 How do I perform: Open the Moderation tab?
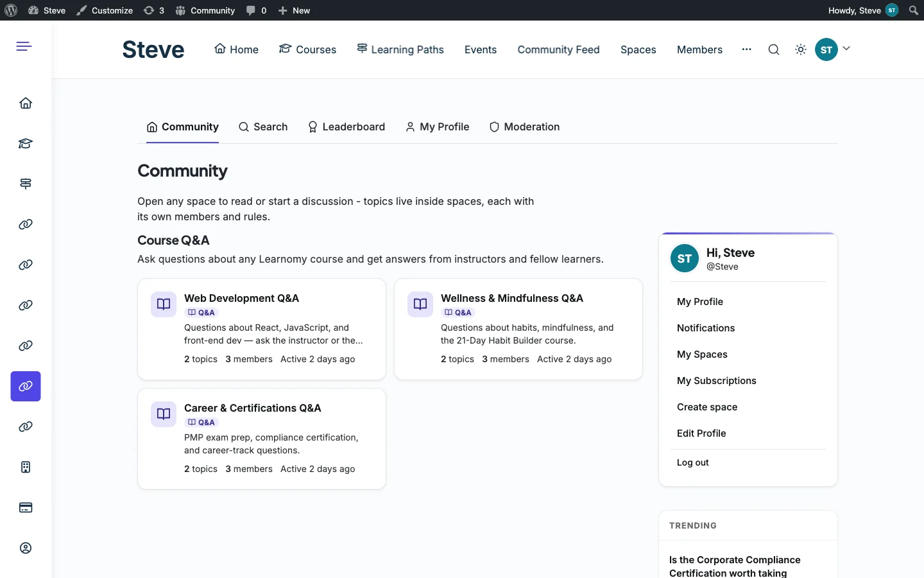(524, 127)
